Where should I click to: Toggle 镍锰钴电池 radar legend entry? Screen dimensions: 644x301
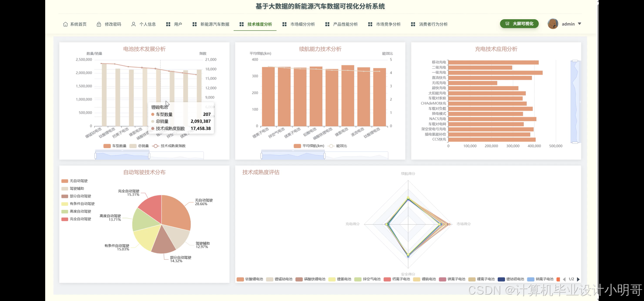click(x=279, y=279)
